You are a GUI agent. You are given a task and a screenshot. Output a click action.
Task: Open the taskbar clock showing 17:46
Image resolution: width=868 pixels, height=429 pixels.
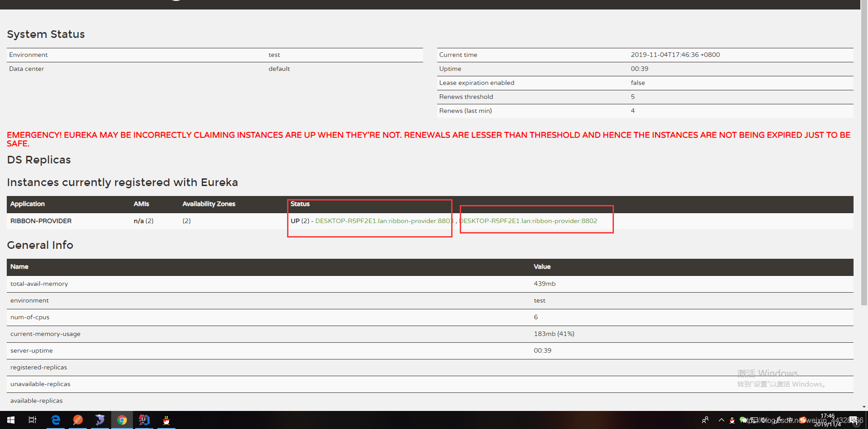point(827,420)
